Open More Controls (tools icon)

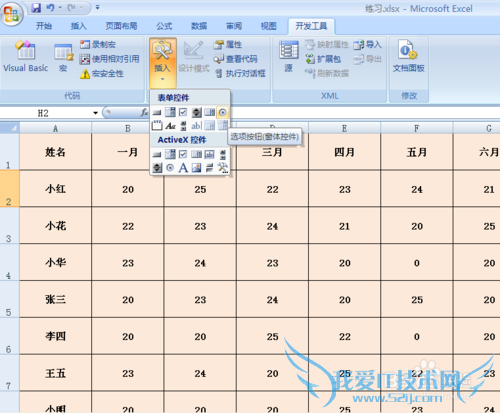point(223,168)
